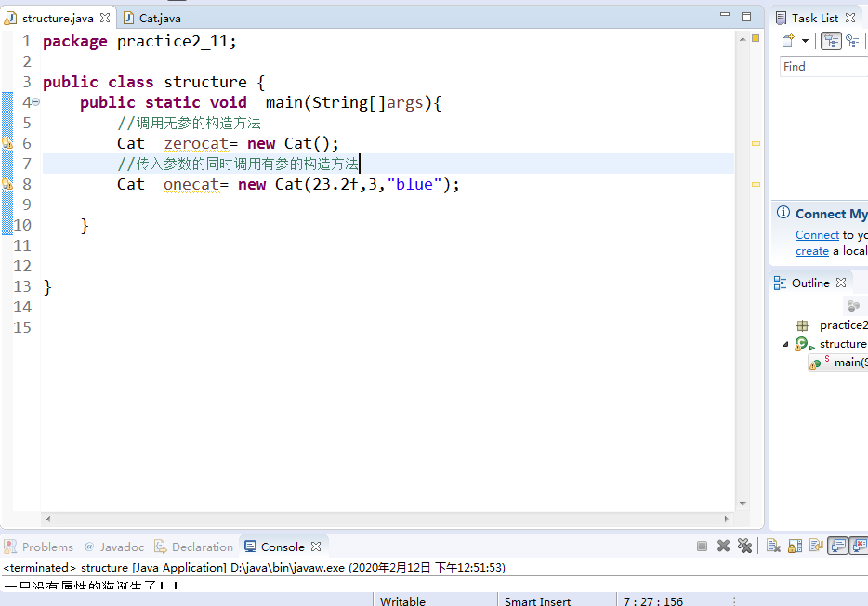Remove all terminated launches with the Console double X icon
This screenshot has height=606, width=868.
[744, 547]
